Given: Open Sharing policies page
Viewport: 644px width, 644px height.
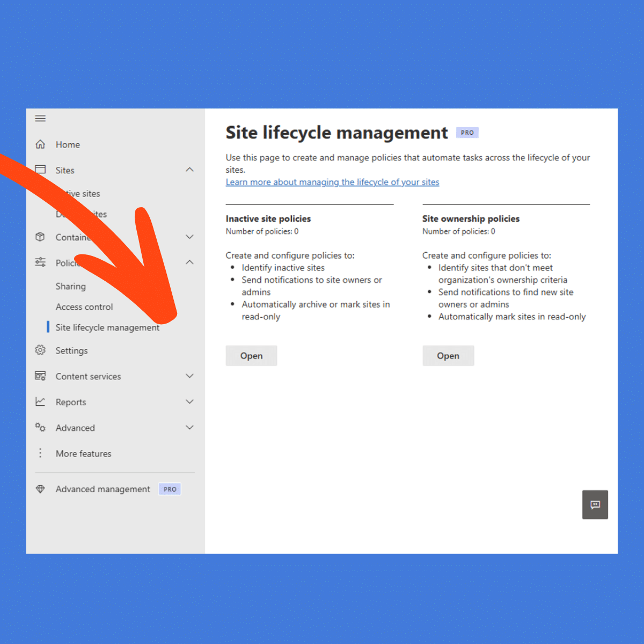Looking at the screenshot, I should click(x=71, y=287).
